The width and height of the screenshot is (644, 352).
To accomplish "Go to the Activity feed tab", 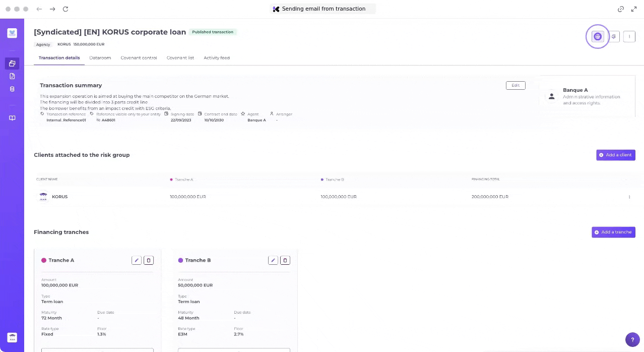I will click(217, 58).
